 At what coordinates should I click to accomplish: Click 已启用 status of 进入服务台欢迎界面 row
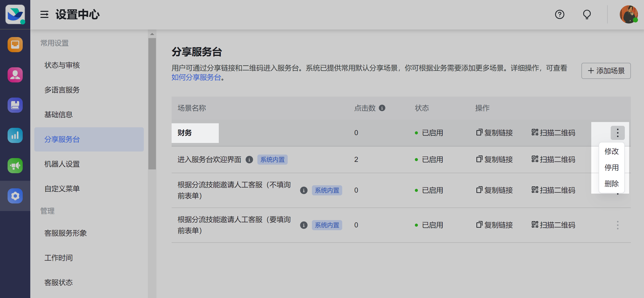(x=429, y=160)
